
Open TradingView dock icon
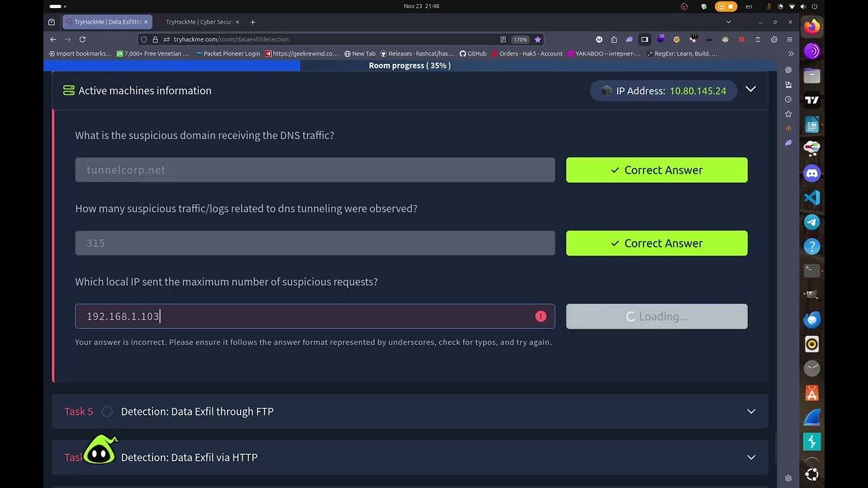click(812, 100)
